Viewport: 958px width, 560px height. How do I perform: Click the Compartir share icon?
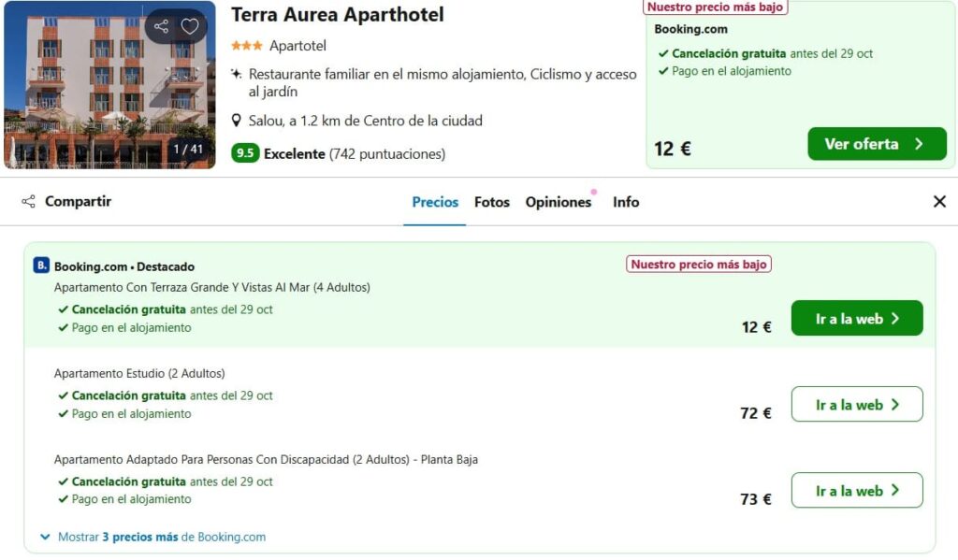28,202
